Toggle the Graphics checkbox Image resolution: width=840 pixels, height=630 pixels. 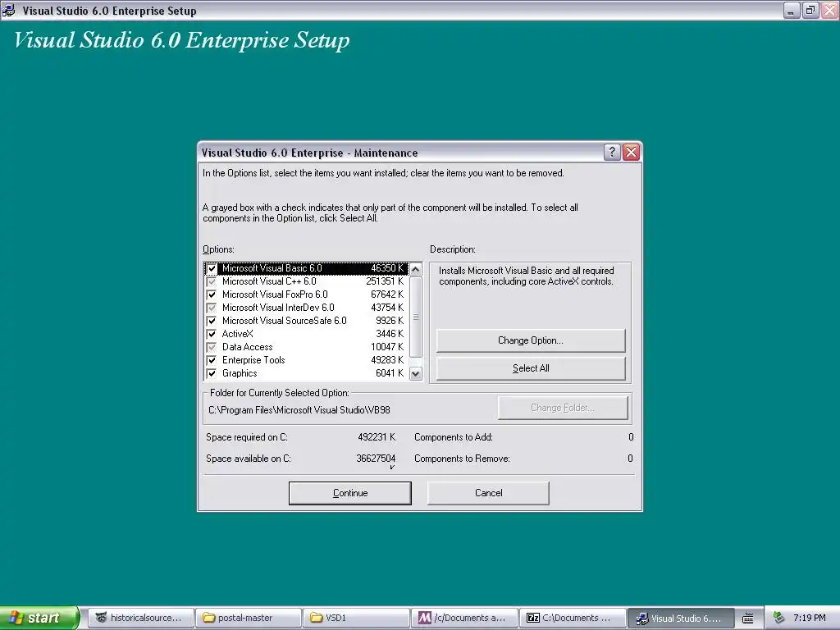click(212, 373)
